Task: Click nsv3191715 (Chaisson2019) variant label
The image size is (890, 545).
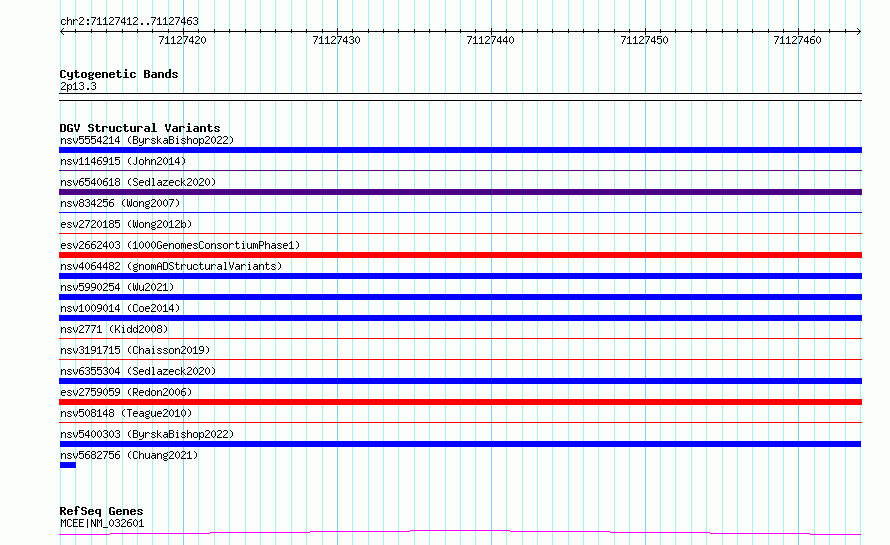Action: (x=135, y=350)
